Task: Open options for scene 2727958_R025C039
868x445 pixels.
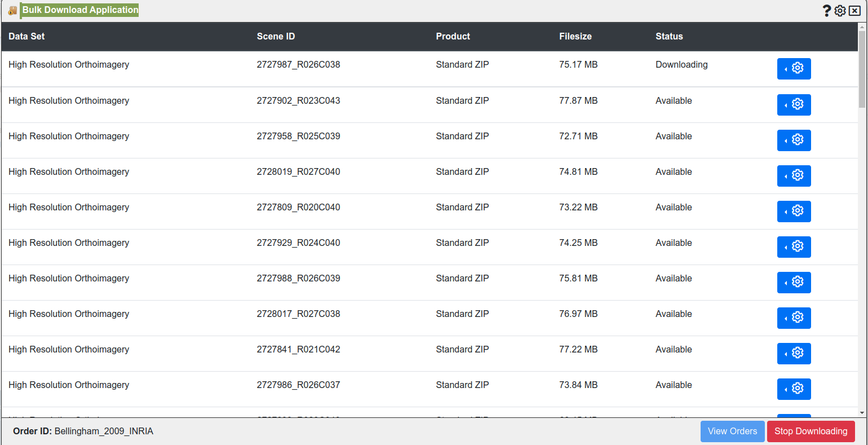Action: pos(794,140)
